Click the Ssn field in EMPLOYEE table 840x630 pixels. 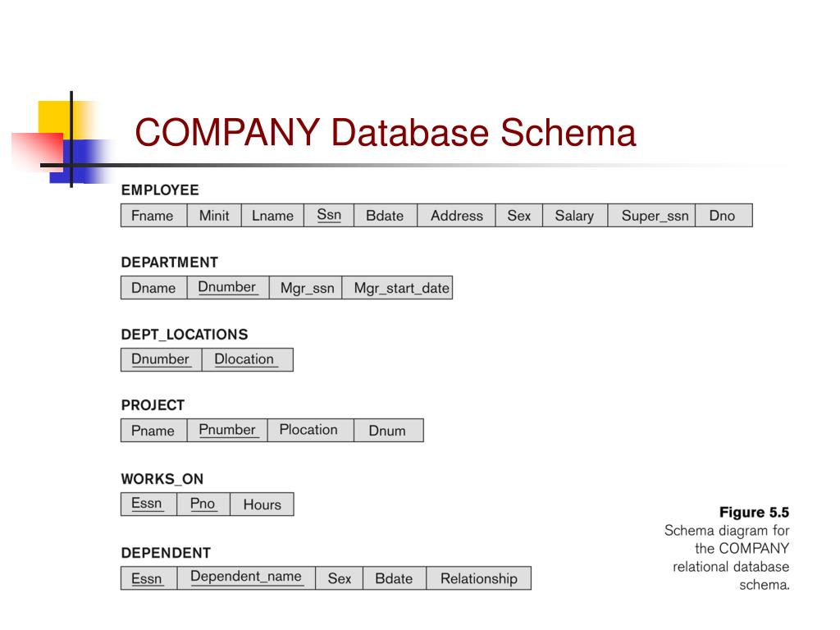(x=329, y=216)
